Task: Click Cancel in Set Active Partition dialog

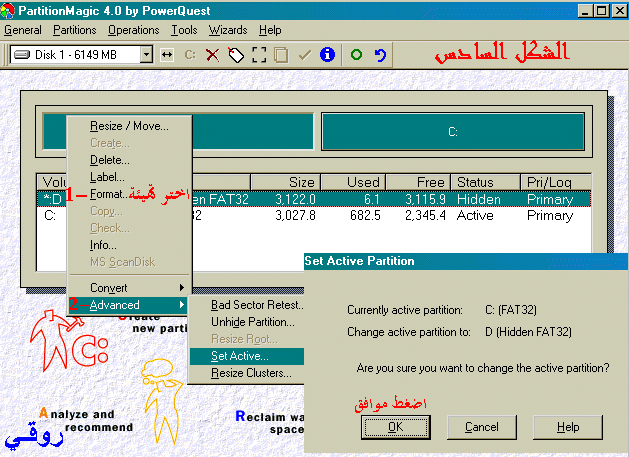Action: 481,427
